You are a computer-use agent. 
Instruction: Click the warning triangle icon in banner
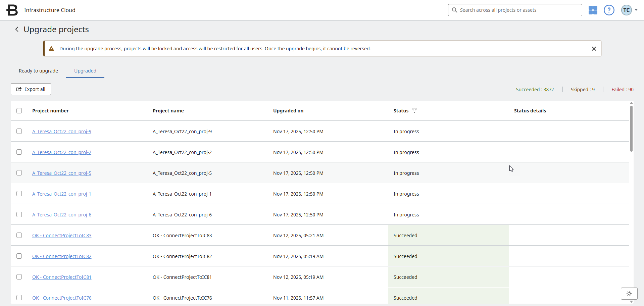(51, 49)
